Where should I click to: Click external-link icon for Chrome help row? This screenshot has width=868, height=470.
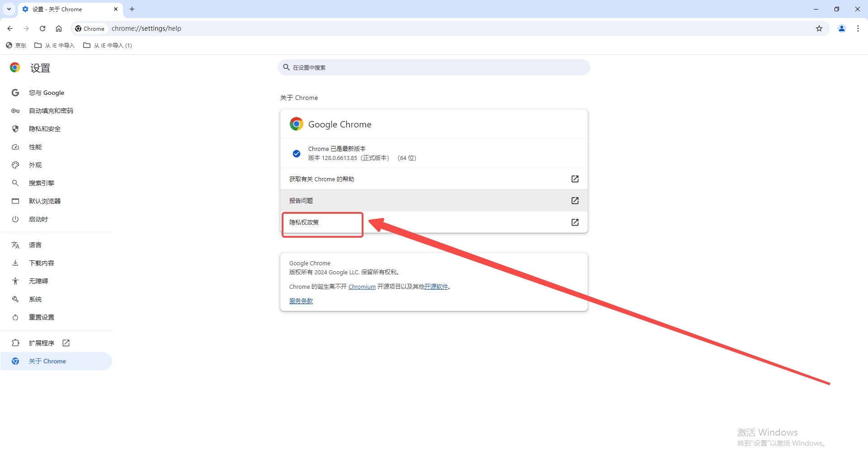[575, 179]
